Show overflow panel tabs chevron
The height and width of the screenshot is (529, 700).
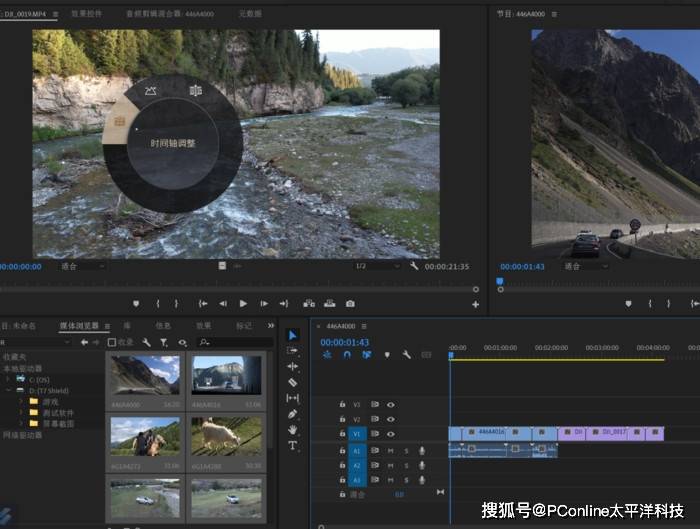click(x=271, y=326)
